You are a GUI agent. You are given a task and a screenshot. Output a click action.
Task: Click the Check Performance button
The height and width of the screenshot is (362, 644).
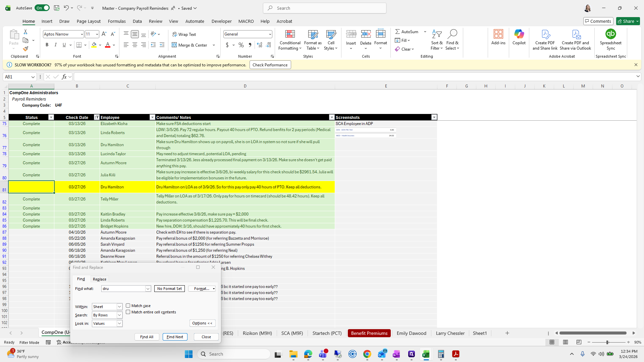click(x=270, y=65)
